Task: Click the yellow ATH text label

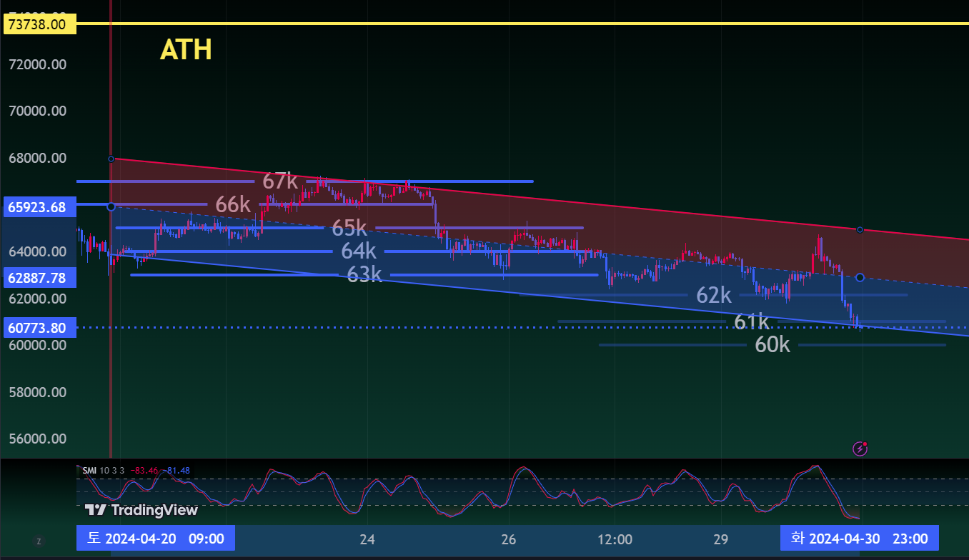Action: [x=186, y=50]
